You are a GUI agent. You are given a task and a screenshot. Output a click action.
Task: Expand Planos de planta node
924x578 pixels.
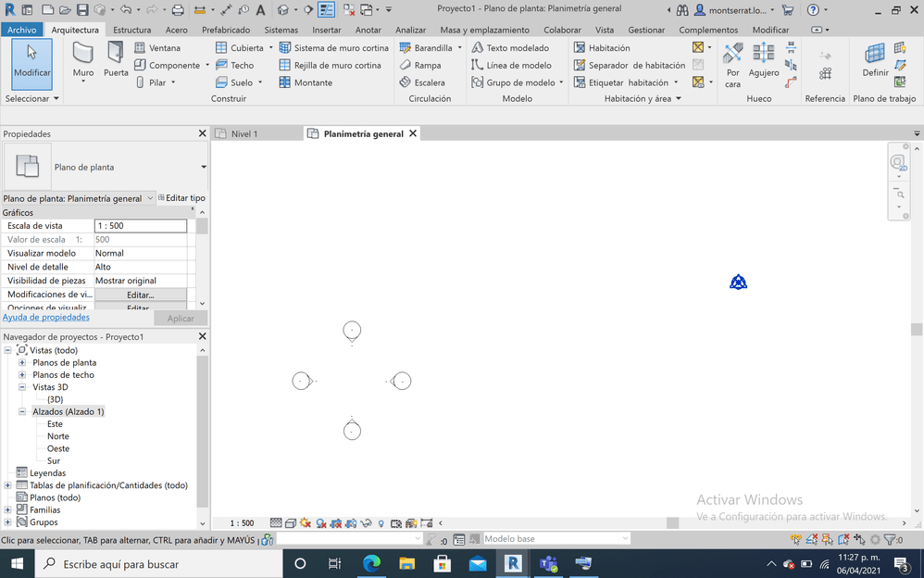click(22, 363)
